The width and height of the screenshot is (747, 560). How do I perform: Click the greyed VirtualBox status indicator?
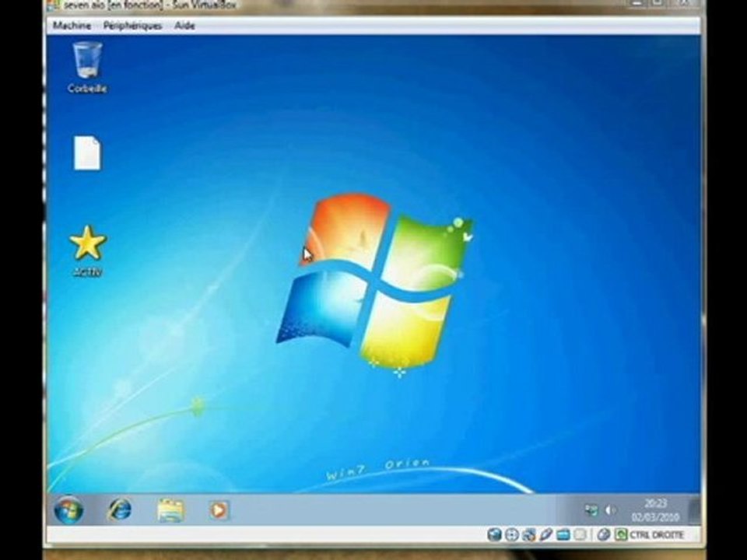pos(580,535)
